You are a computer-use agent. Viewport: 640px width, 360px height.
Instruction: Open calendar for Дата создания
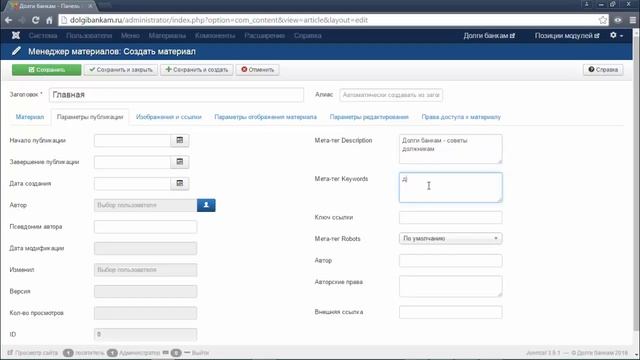click(x=180, y=183)
